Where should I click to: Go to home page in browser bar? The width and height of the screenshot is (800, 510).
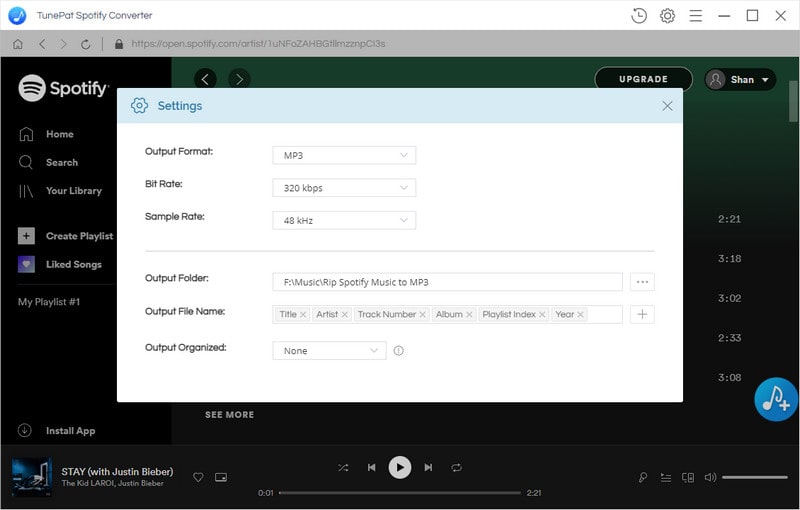point(18,44)
